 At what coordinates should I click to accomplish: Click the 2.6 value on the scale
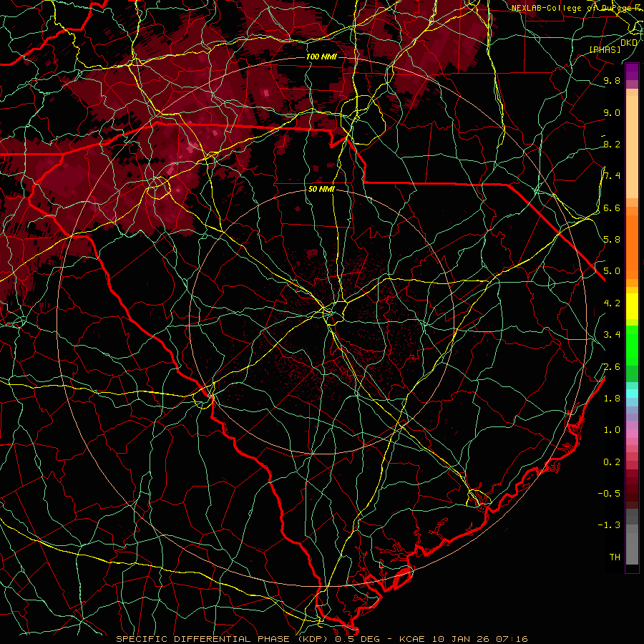pos(612,367)
